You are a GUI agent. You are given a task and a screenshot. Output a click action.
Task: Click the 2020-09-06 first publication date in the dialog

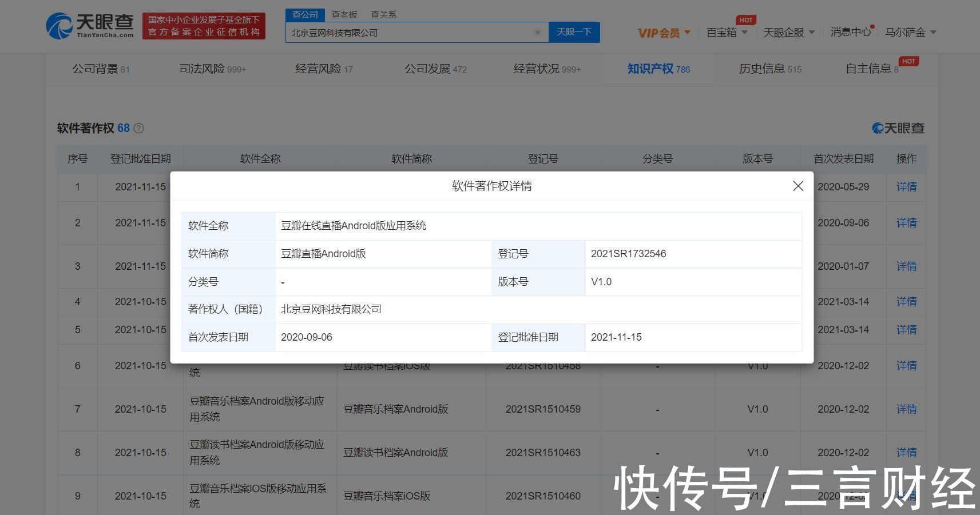pos(306,337)
